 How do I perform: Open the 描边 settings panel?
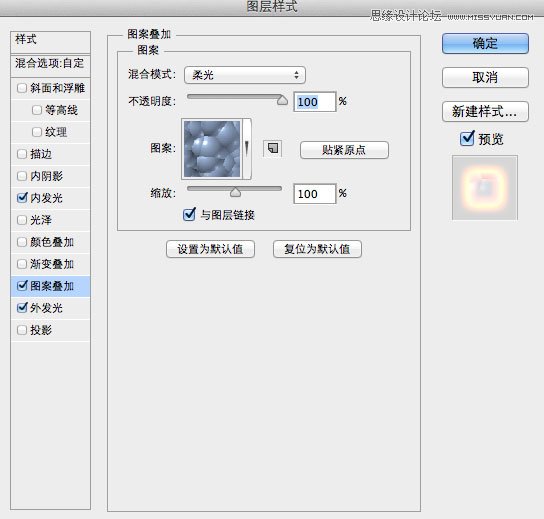tap(41, 154)
